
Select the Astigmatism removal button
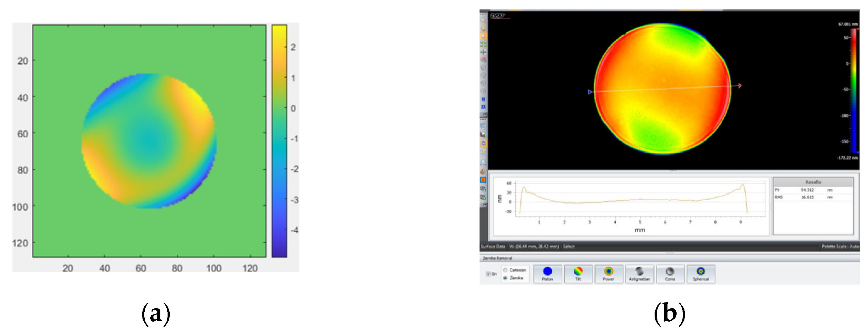[639, 274]
